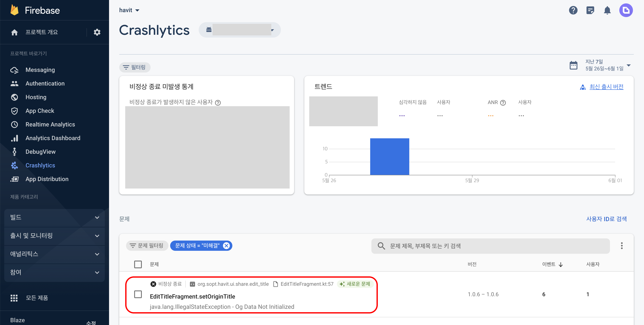
Task: Click the Messaging cloud icon
Action: [x=14, y=70]
